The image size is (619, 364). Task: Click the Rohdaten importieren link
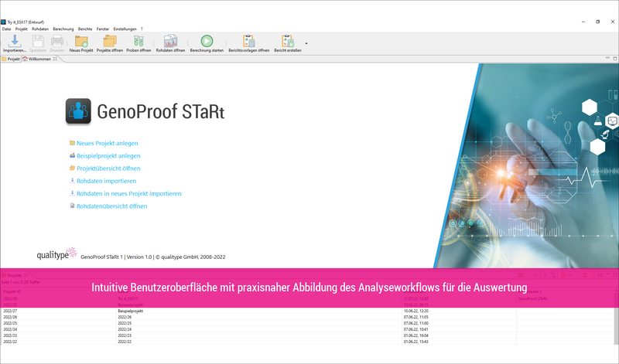(x=106, y=181)
